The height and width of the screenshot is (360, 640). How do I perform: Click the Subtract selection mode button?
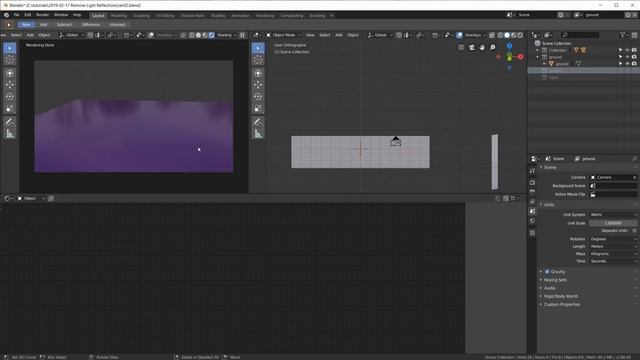[64, 25]
